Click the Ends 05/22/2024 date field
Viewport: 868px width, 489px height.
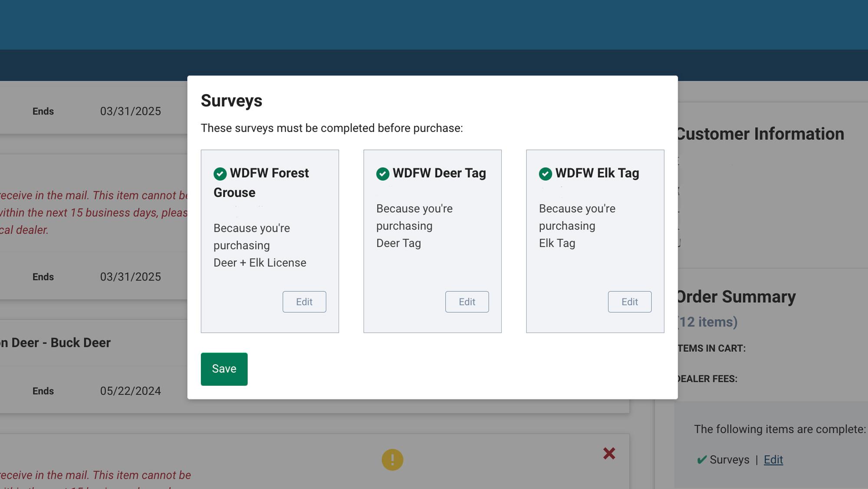pyautogui.click(x=131, y=390)
